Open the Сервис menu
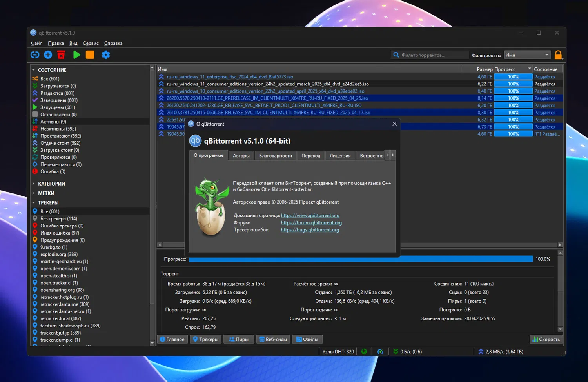This screenshot has width=588, height=382. [91, 43]
